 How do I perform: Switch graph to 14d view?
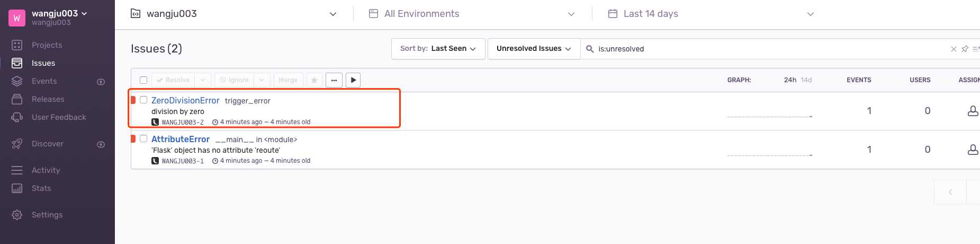coord(806,80)
